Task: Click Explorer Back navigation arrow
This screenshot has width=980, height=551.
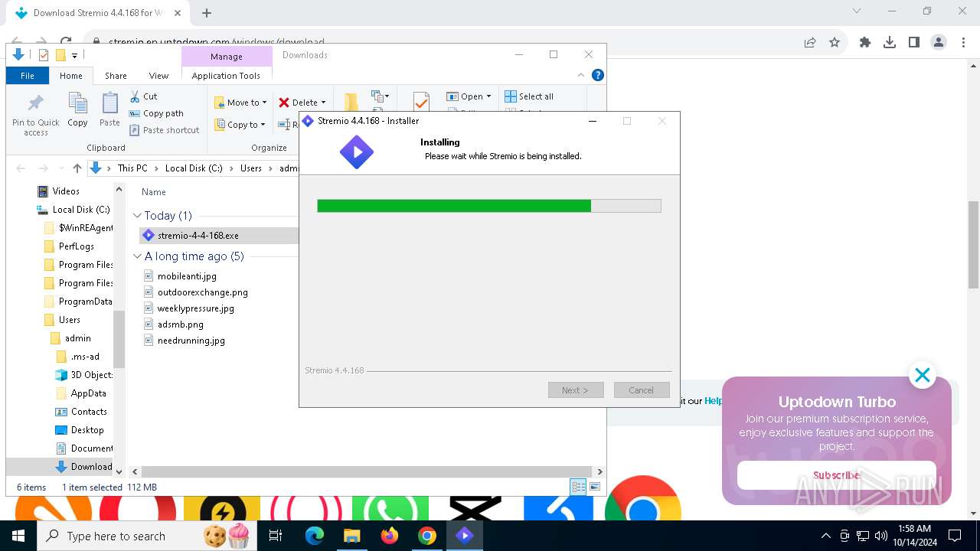Action: [21, 168]
